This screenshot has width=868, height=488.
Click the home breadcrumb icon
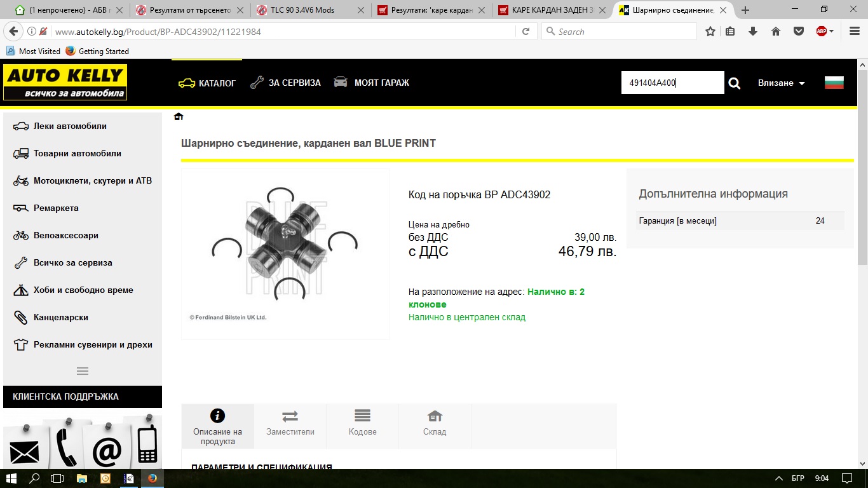pyautogui.click(x=179, y=117)
